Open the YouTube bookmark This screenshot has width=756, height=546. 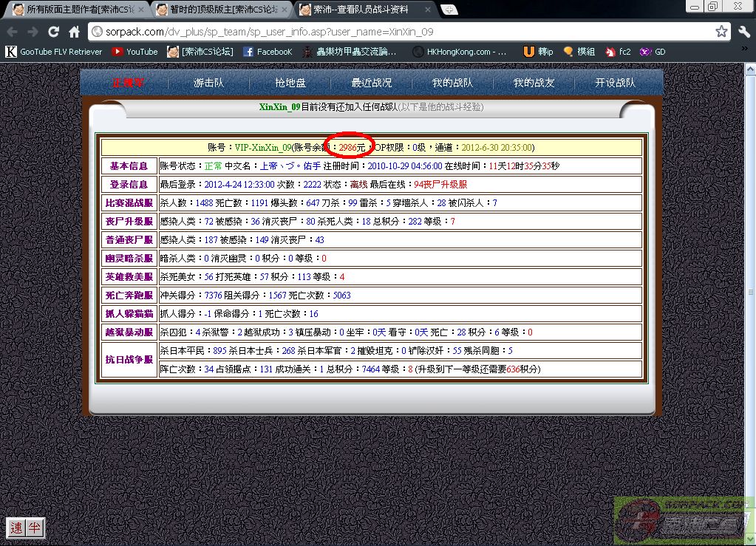(x=134, y=52)
